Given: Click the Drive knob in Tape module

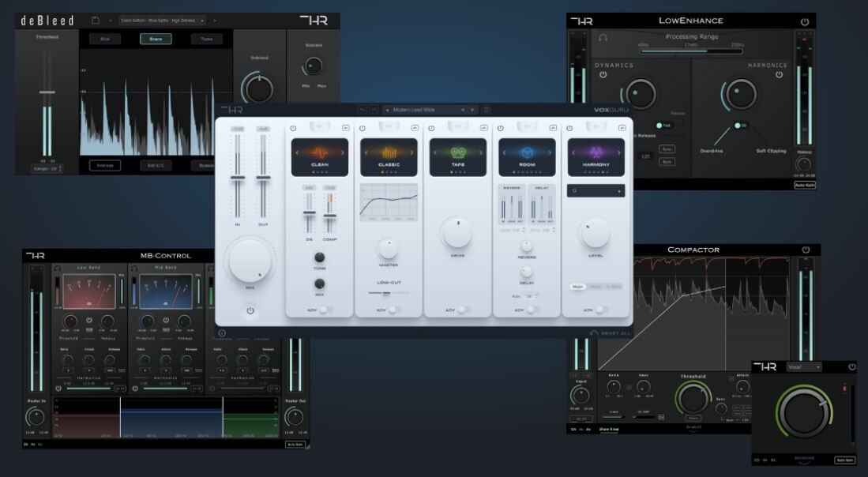Looking at the screenshot, I should pos(457,232).
